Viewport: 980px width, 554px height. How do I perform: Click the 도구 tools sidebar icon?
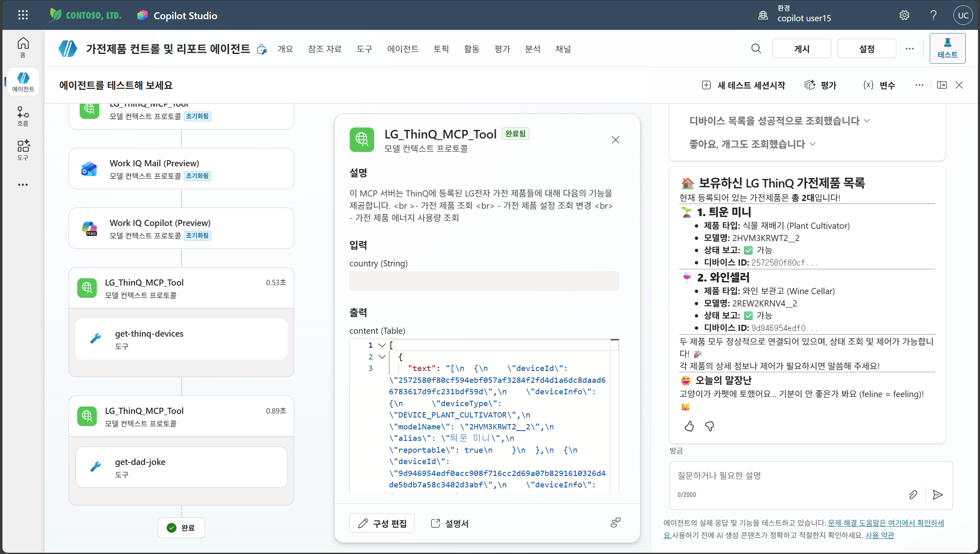click(23, 150)
